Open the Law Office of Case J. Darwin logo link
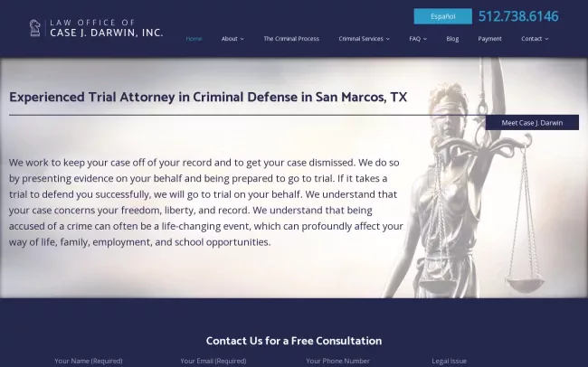The width and height of the screenshot is (588, 367). pyautogui.click(x=97, y=28)
